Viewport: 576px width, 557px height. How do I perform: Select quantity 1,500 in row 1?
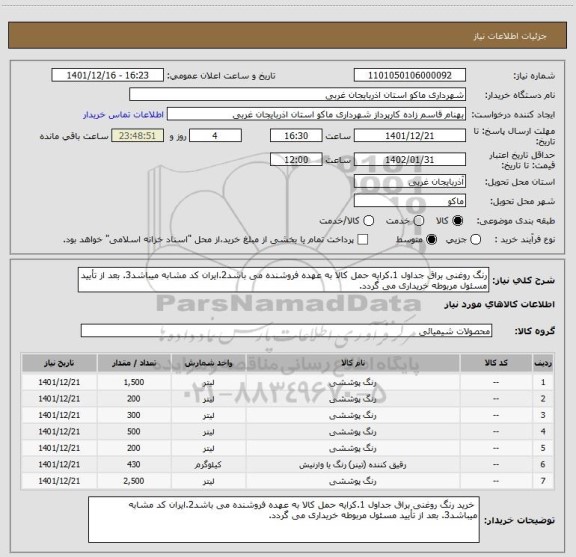[134, 382]
